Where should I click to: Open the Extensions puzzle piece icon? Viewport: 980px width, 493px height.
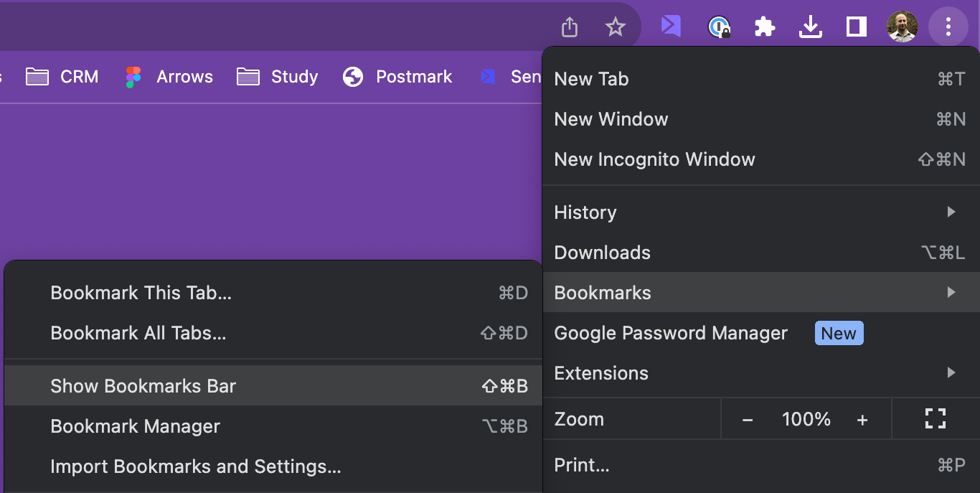(x=765, y=27)
